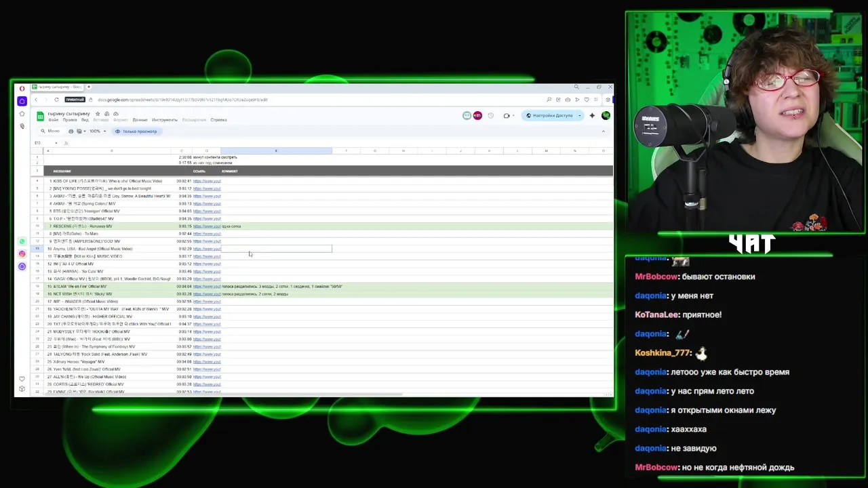Click the paperclip icon in Opera sidebar
This screenshot has width=868, height=488.
(x=22, y=126)
